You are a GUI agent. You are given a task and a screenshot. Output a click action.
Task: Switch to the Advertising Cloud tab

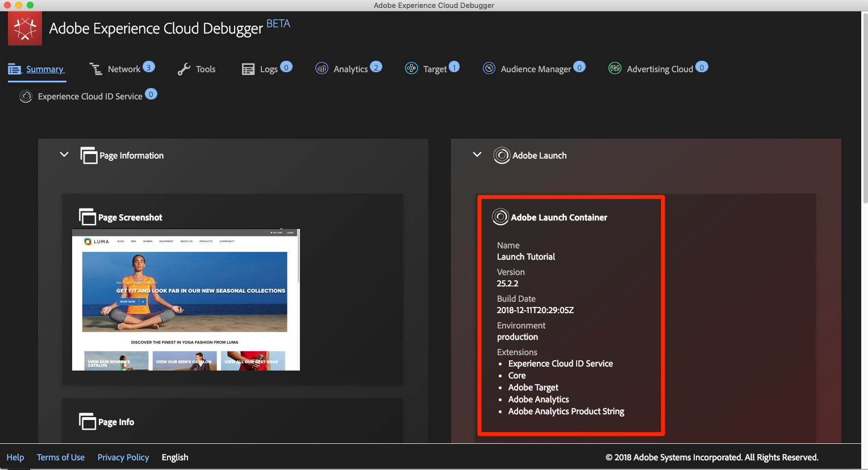pos(658,69)
